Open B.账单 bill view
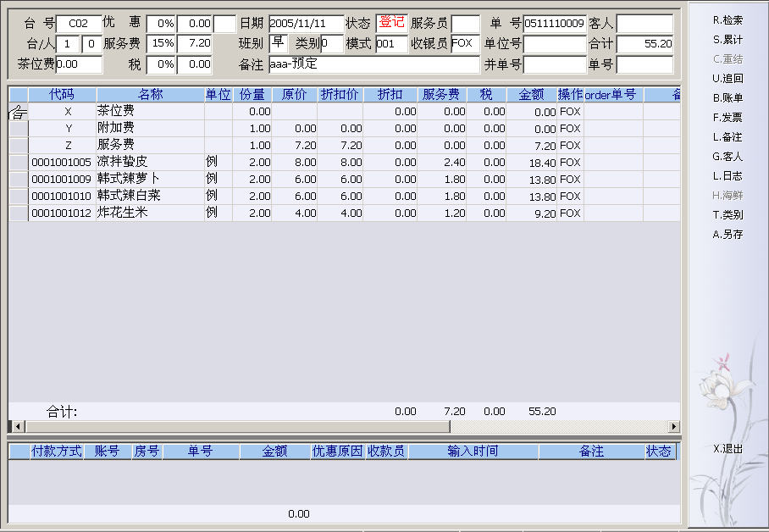The height and width of the screenshot is (532, 769). (728, 98)
